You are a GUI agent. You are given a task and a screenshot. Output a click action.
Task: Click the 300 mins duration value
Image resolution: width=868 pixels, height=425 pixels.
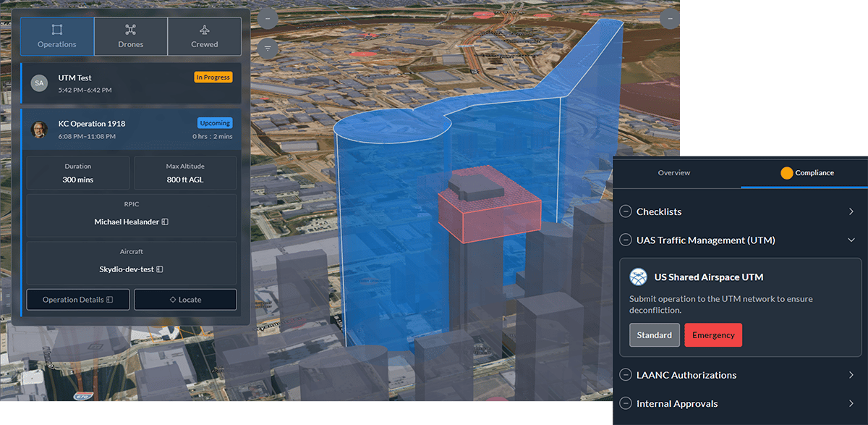pyautogui.click(x=78, y=180)
